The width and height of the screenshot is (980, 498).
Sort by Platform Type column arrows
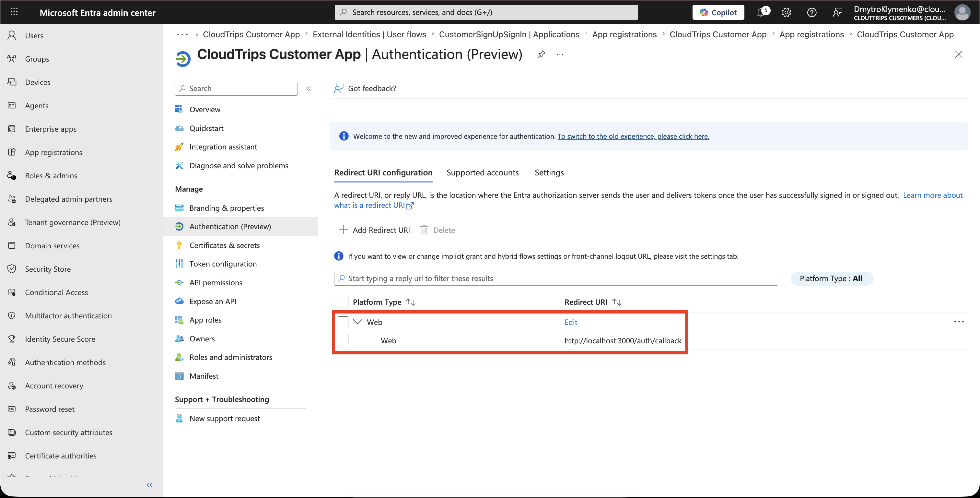pos(411,302)
